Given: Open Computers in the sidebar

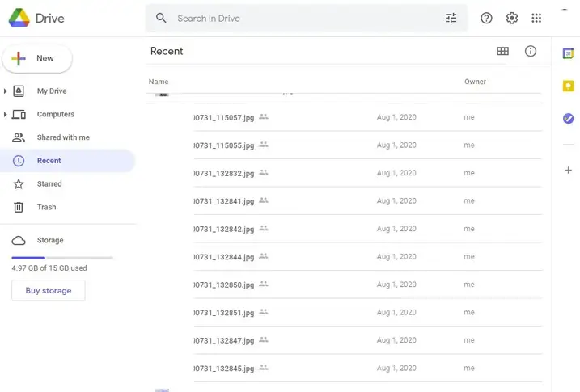Looking at the screenshot, I should [x=56, y=114].
